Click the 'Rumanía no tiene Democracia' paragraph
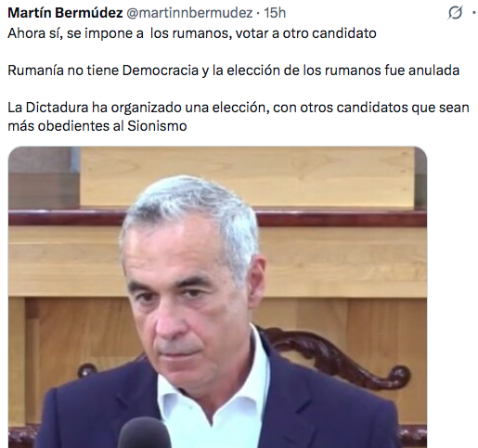 234,70
